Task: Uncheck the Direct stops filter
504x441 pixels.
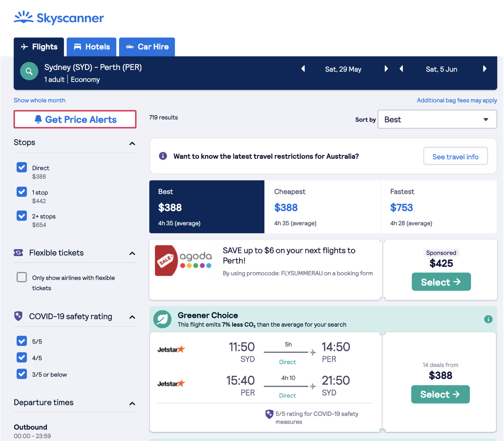Action: tap(22, 167)
